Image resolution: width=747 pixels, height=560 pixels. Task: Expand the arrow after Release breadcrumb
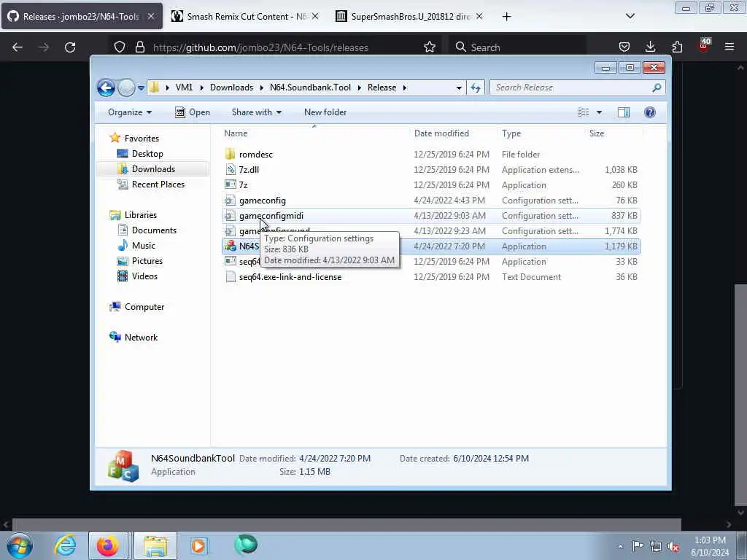[x=404, y=87]
